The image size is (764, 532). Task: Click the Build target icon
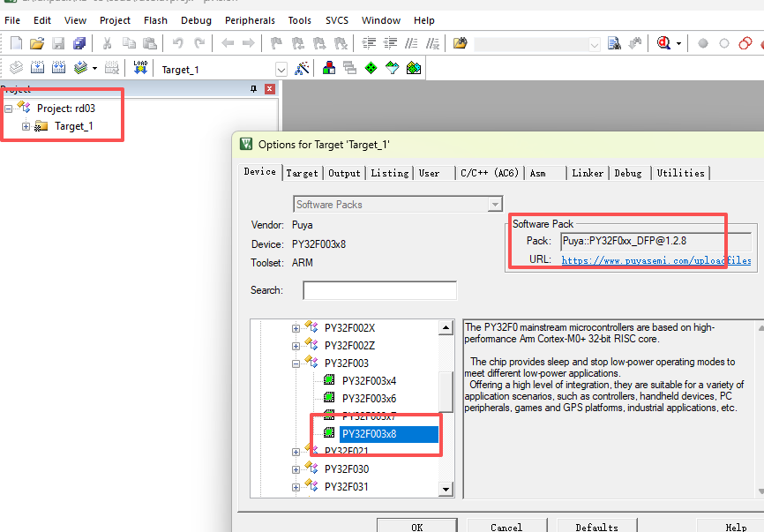click(38, 68)
